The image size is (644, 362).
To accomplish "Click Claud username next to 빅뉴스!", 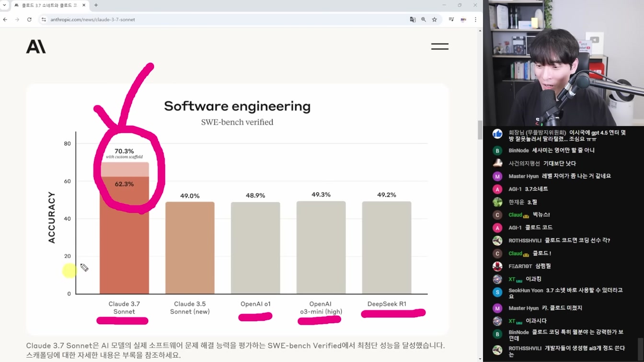I will point(516,215).
